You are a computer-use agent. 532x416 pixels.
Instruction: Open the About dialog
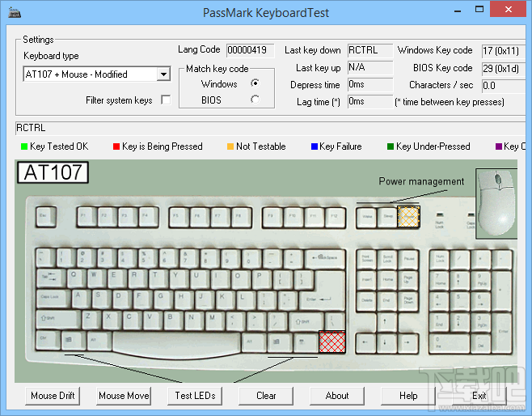click(x=337, y=396)
